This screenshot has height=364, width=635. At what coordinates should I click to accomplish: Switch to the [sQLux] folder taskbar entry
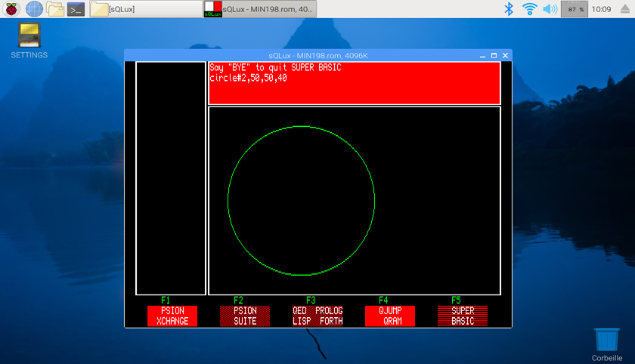tap(146, 9)
